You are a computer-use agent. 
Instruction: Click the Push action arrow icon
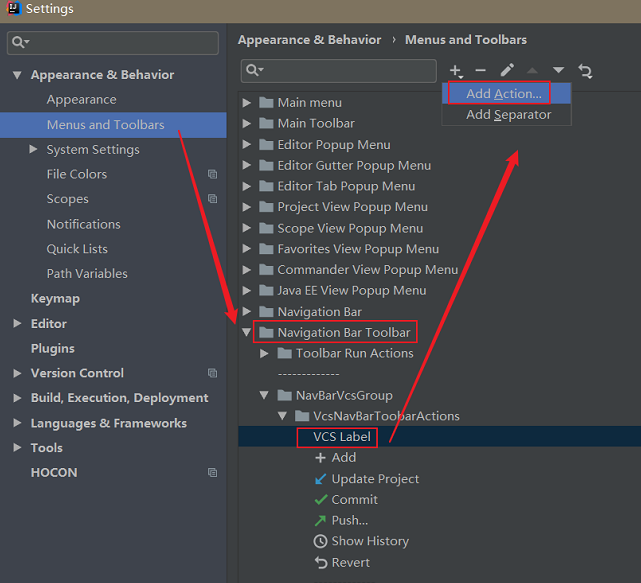320,520
